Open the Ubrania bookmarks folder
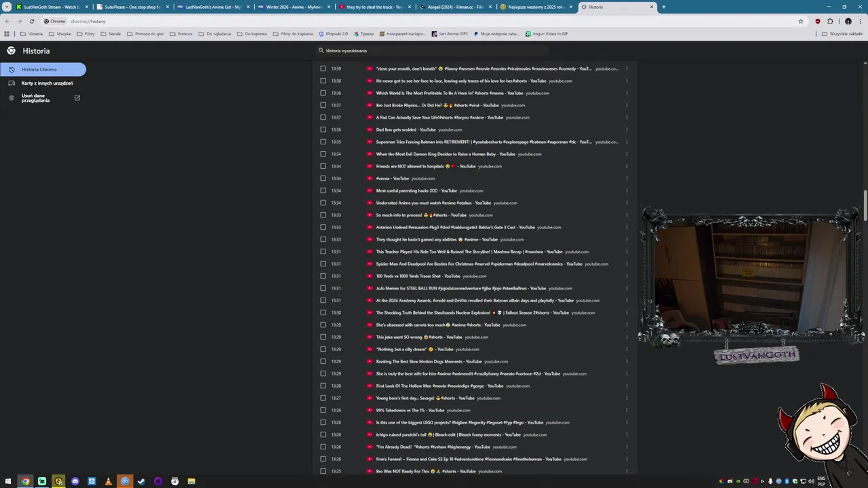 [31, 33]
